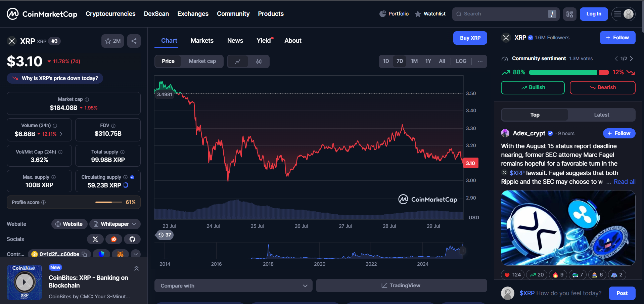This screenshot has width=644, height=304.
Task: Switch to the Yield tab
Action: (x=264, y=41)
